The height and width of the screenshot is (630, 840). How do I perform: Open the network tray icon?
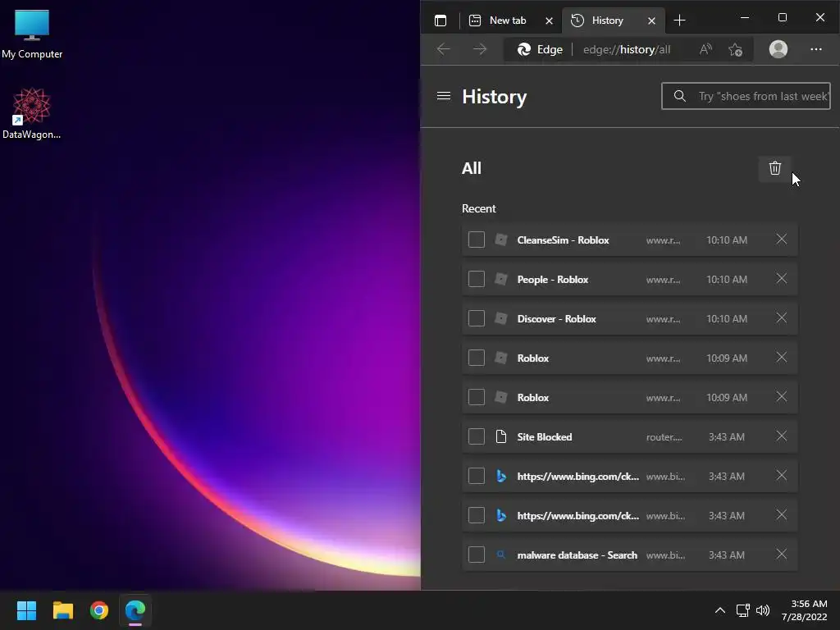click(x=742, y=610)
